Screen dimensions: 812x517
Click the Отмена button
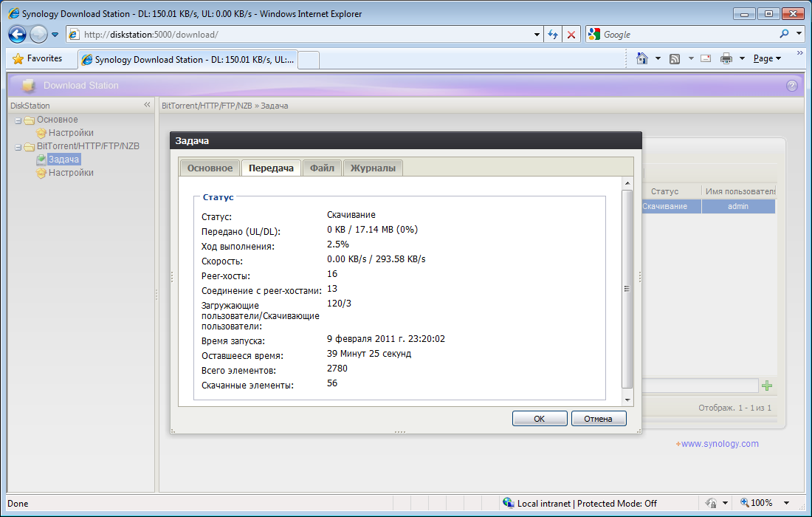tap(599, 419)
